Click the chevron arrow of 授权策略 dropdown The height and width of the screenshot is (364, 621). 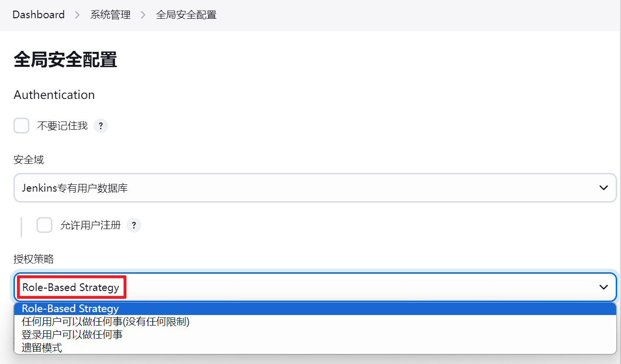click(604, 287)
